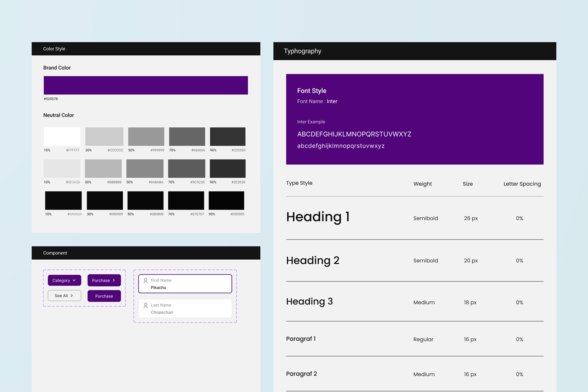Click the arrow icon on See All button
This screenshot has width=588, height=392.
(72, 296)
